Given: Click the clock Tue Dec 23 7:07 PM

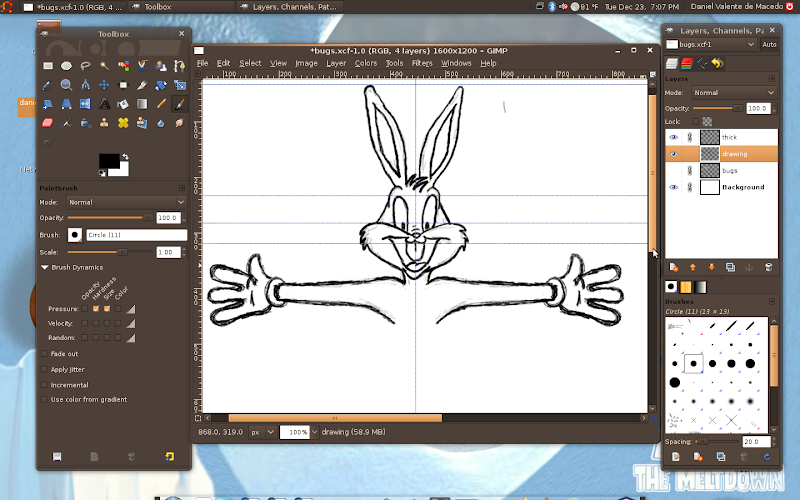Looking at the screenshot, I should 641,7.
